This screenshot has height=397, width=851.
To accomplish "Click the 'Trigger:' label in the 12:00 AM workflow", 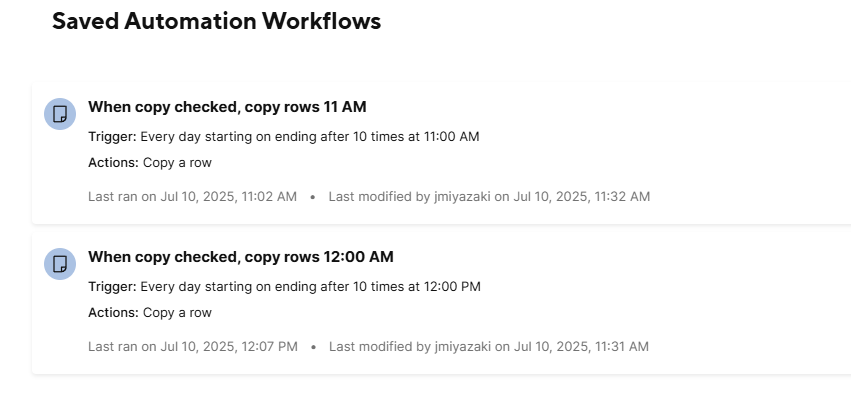I will pos(112,287).
